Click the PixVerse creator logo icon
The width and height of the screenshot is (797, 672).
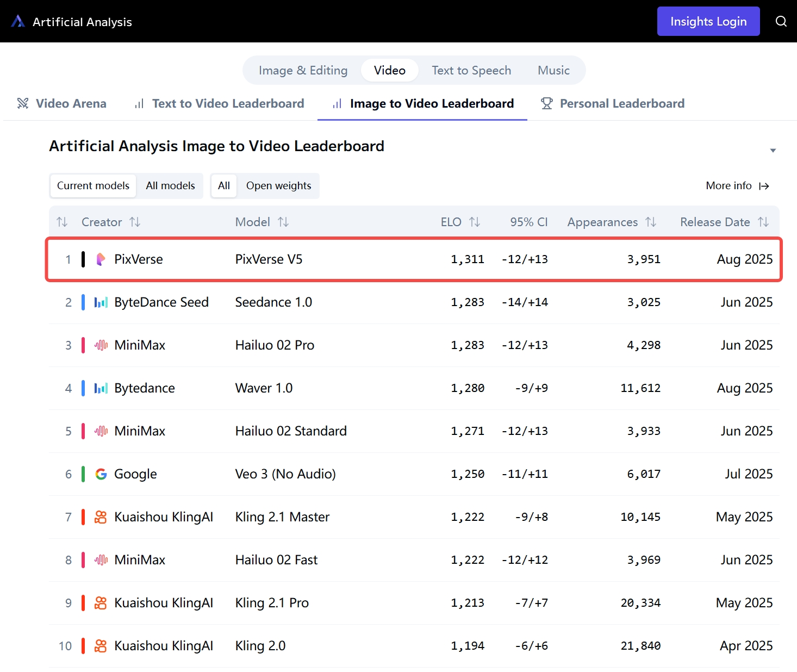101,259
